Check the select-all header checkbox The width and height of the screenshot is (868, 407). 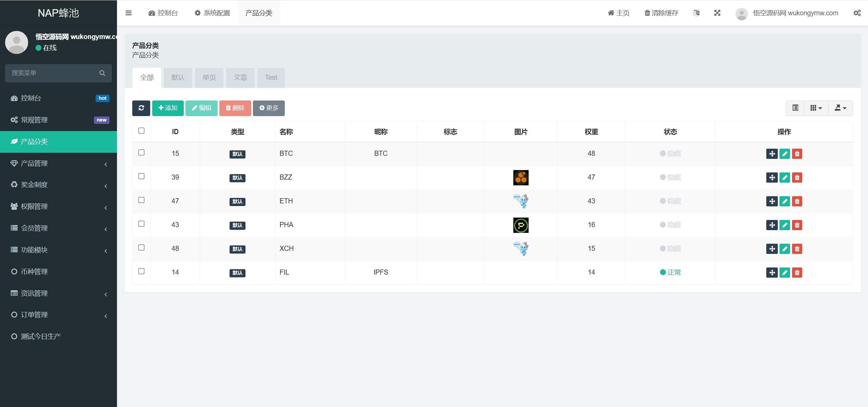click(141, 131)
